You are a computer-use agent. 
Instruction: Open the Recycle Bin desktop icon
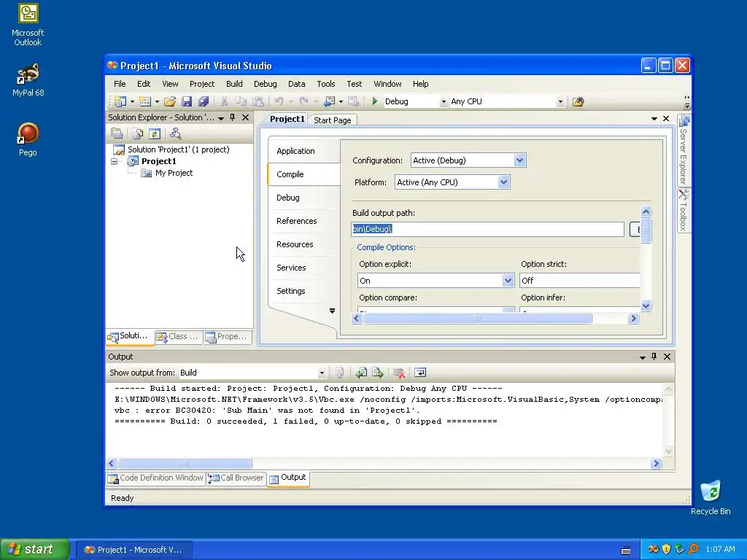point(711,497)
